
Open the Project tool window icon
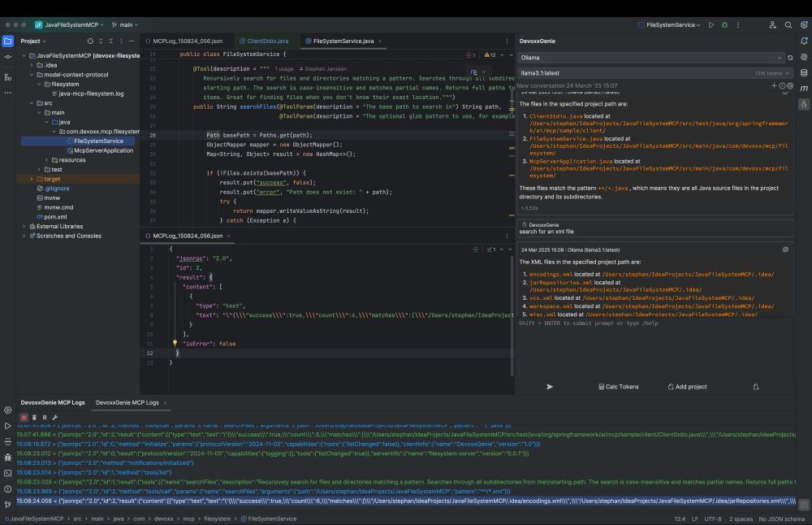[x=8, y=41]
